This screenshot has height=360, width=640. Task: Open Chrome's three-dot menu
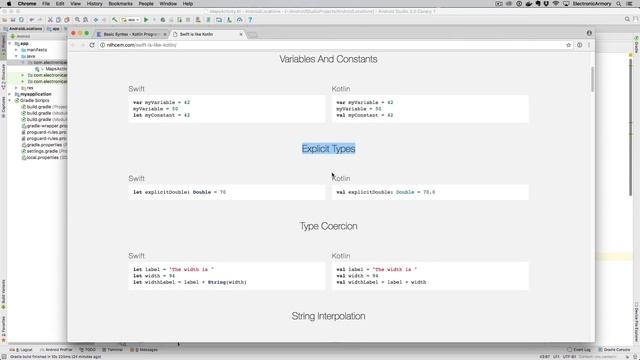pos(589,45)
